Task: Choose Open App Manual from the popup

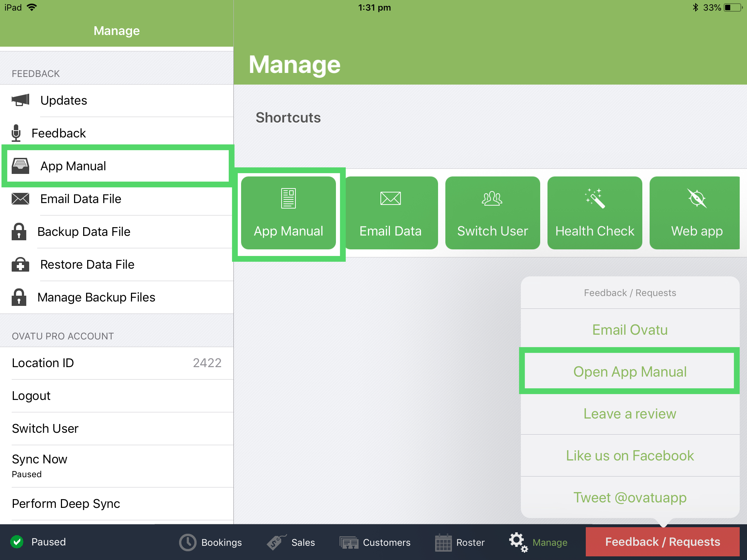Action: click(x=630, y=372)
